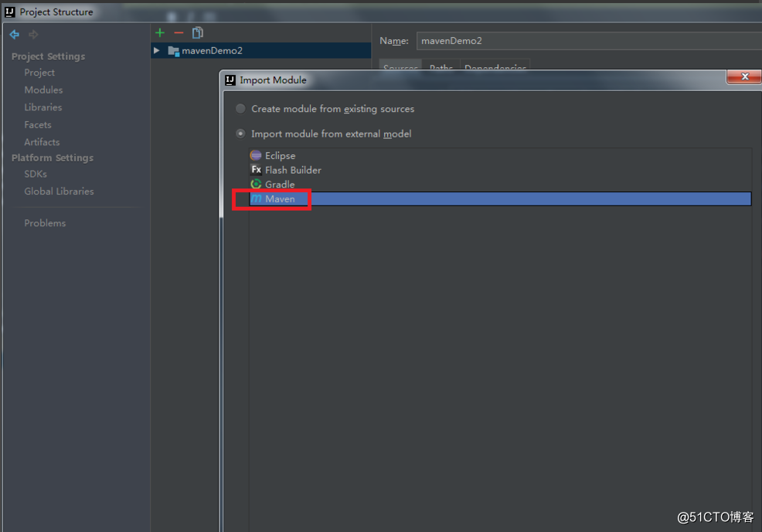Expand the mavenDemo2 module tree node
762x532 pixels.
(x=156, y=50)
